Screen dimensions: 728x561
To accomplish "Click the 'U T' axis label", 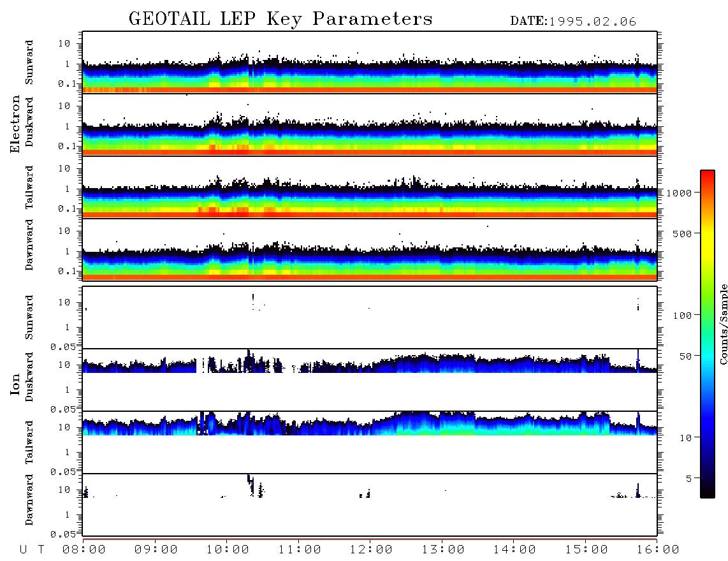I will pyautogui.click(x=33, y=550).
